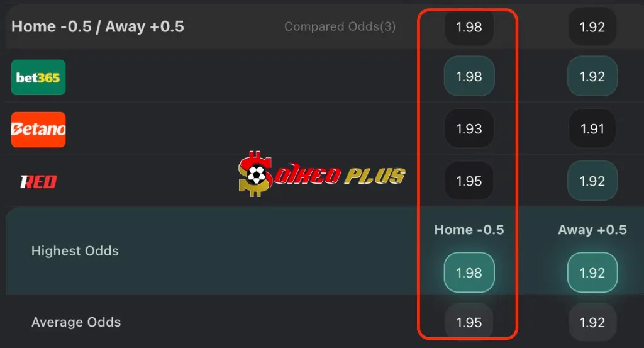Open the Betano bookmaker logo
This screenshot has height=348, width=644.
[x=38, y=130]
